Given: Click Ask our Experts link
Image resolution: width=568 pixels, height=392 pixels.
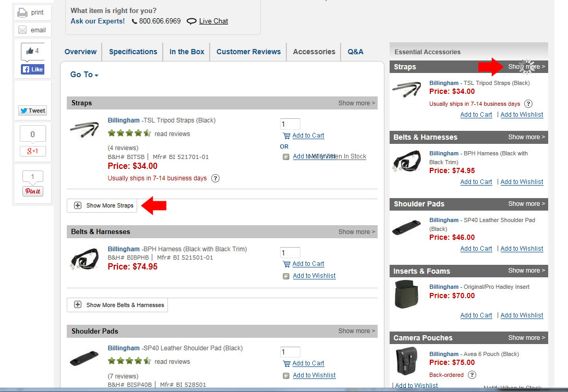Looking at the screenshot, I should [x=98, y=21].
